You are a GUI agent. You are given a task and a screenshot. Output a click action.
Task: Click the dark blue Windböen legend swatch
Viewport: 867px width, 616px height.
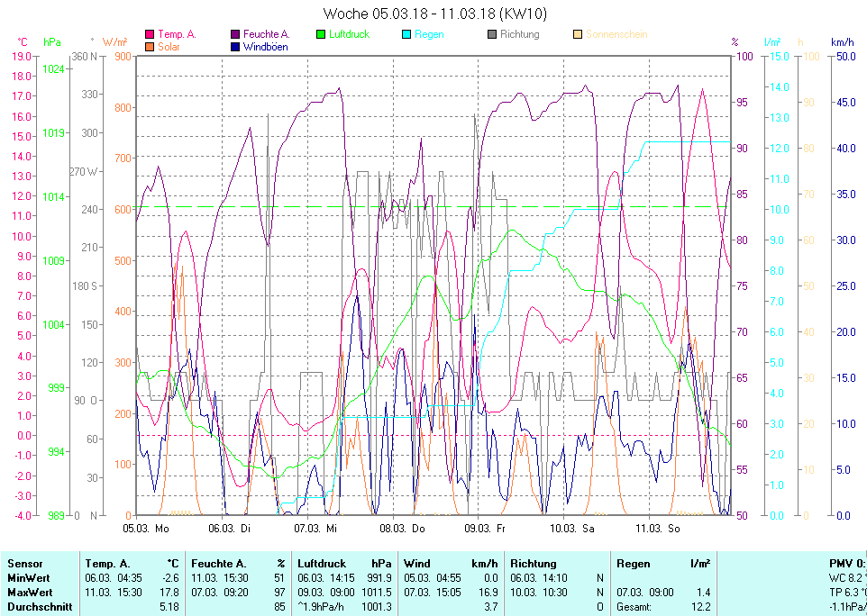pos(235,47)
